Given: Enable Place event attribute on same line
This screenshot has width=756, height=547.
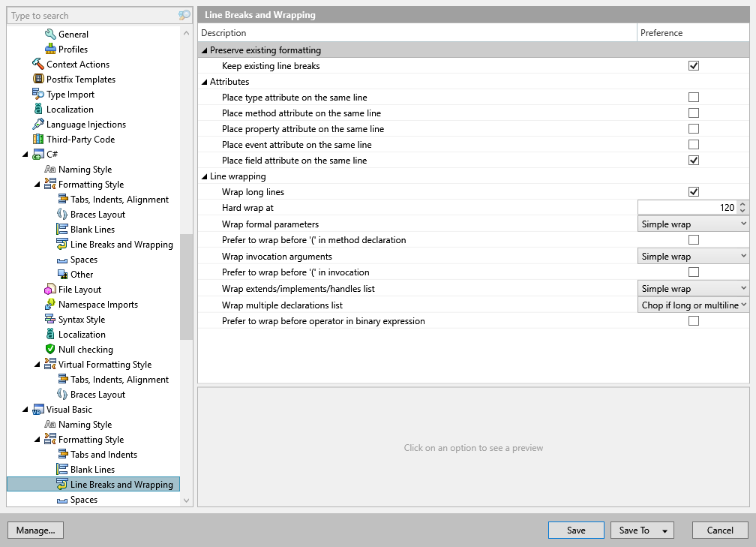Looking at the screenshot, I should click(x=693, y=145).
